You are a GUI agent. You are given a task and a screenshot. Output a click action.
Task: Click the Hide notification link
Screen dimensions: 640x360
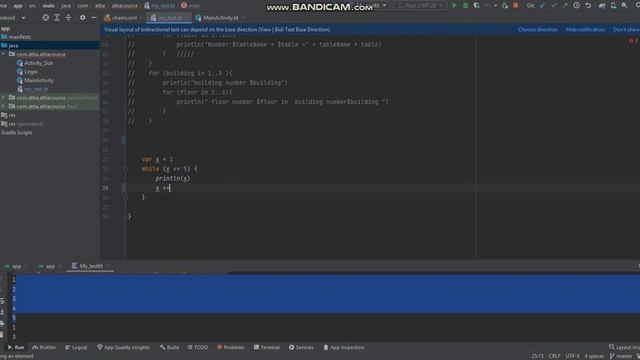585,29
